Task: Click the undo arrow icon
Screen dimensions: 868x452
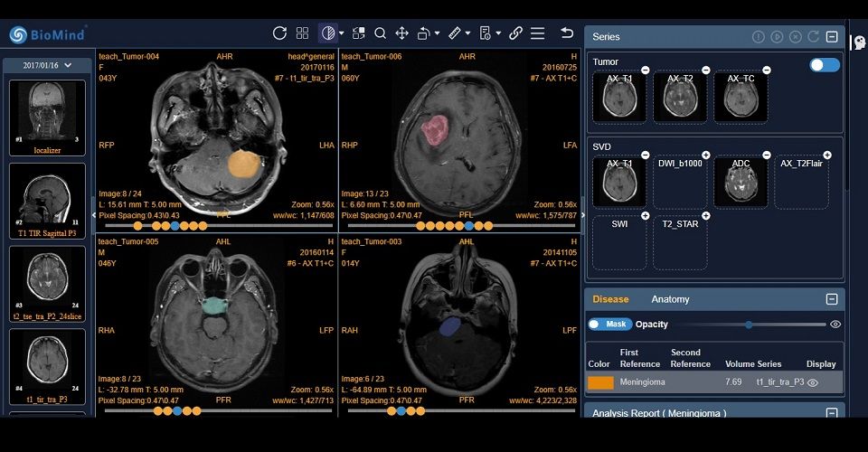Action: pos(567,33)
